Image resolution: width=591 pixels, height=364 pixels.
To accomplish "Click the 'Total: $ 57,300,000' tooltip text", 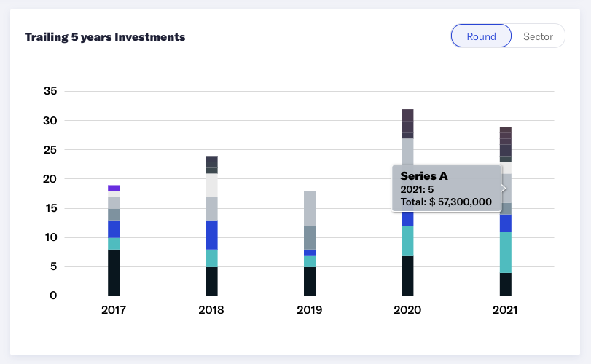I will click(x=446, y=202).
